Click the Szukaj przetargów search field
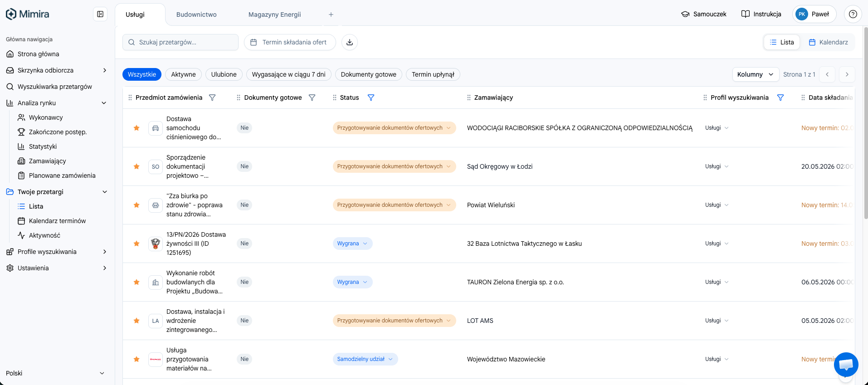The image size is (868, 385). 180,42
